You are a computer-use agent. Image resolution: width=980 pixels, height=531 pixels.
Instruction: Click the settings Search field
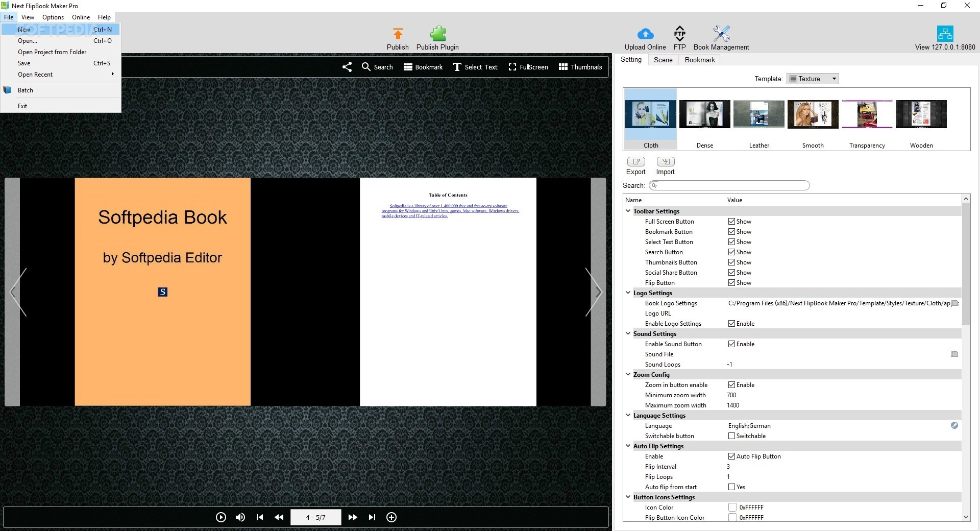point(729,185)
